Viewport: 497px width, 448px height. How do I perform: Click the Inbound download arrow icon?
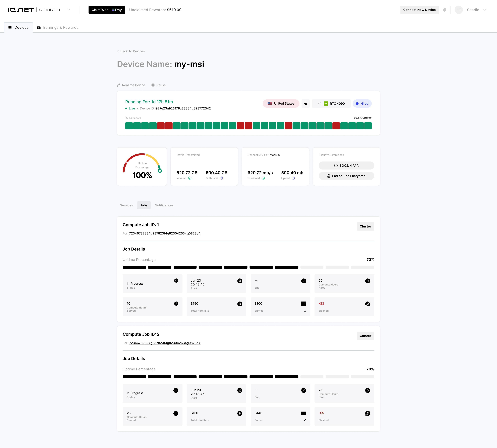pyautogui.click(x=189, y=178)
